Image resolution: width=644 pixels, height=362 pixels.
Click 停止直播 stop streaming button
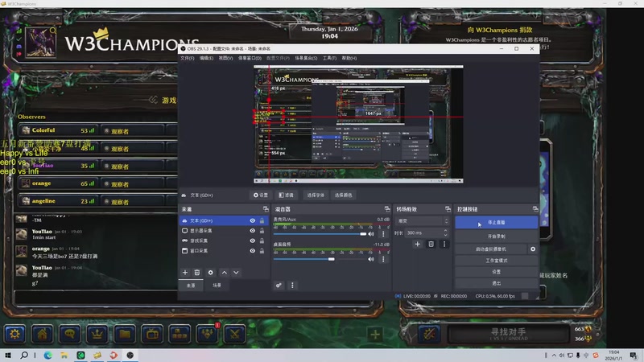click(496, 223)
